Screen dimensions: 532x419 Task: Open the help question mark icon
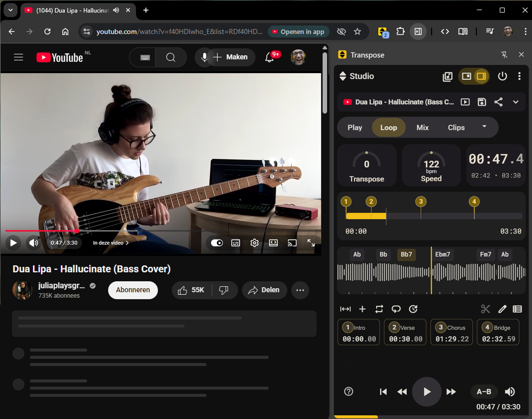pos(348,392)
